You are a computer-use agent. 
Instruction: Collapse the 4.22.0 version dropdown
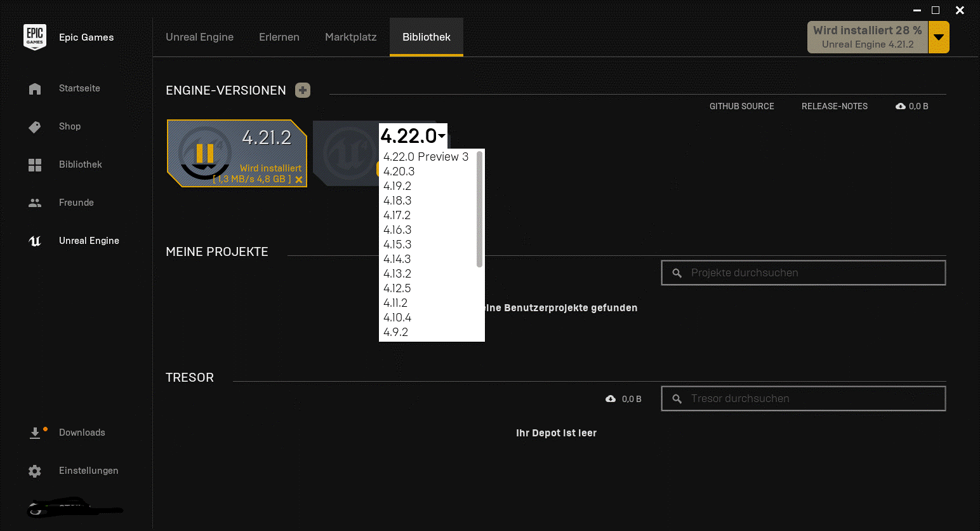[x=413, y=136]
